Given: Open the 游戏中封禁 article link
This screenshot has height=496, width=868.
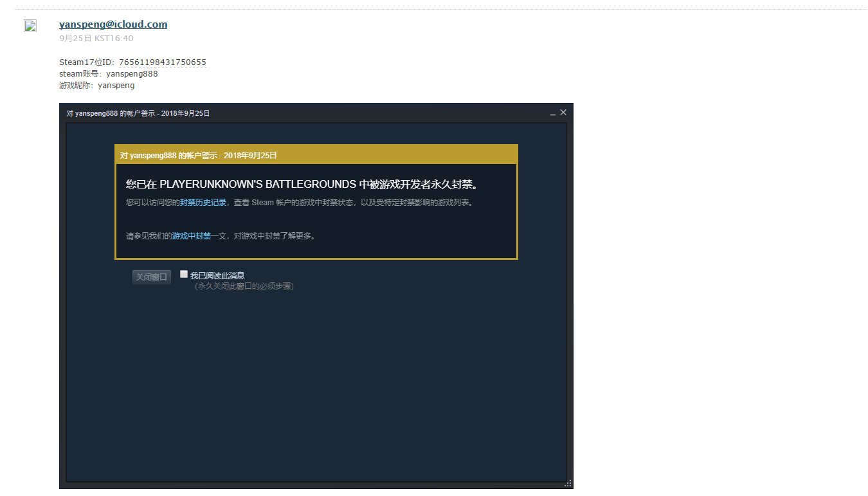Looking at the screenshot, I should tap(192, 236).
